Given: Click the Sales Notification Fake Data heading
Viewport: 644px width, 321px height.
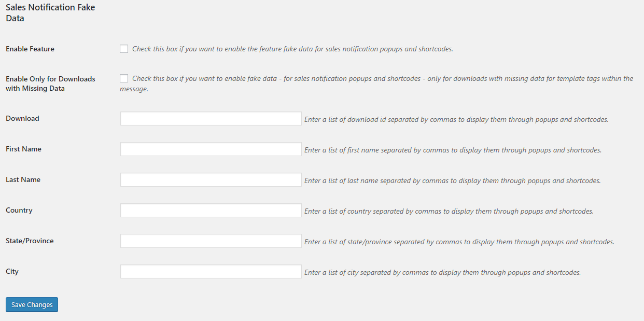Looking at the screenshot, I should [50, 13].
